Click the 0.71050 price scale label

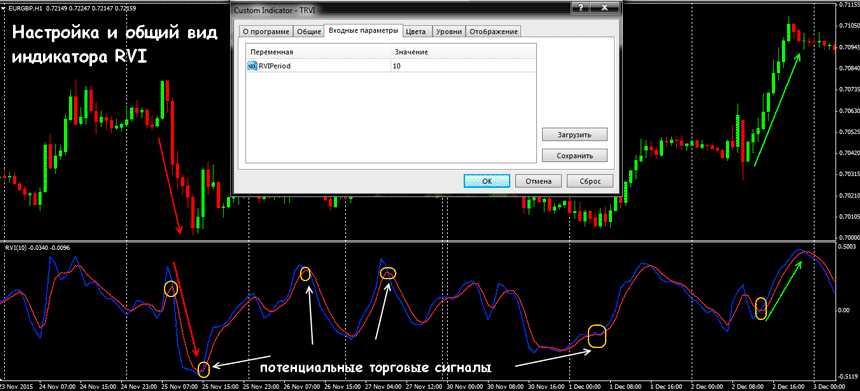(x=848, y=26)
